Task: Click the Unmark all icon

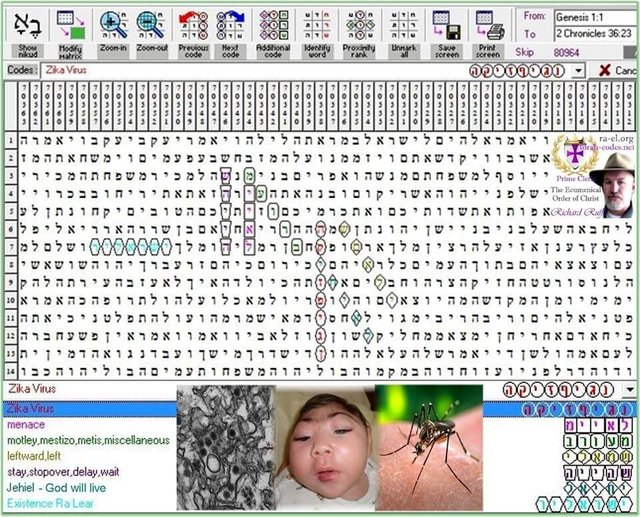Action: [403, 25]
